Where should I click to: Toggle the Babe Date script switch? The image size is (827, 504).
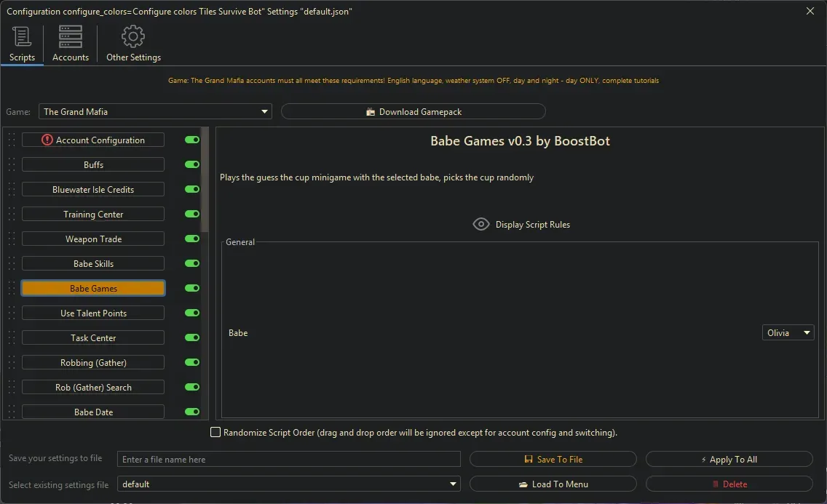click(x=192, y=412)
